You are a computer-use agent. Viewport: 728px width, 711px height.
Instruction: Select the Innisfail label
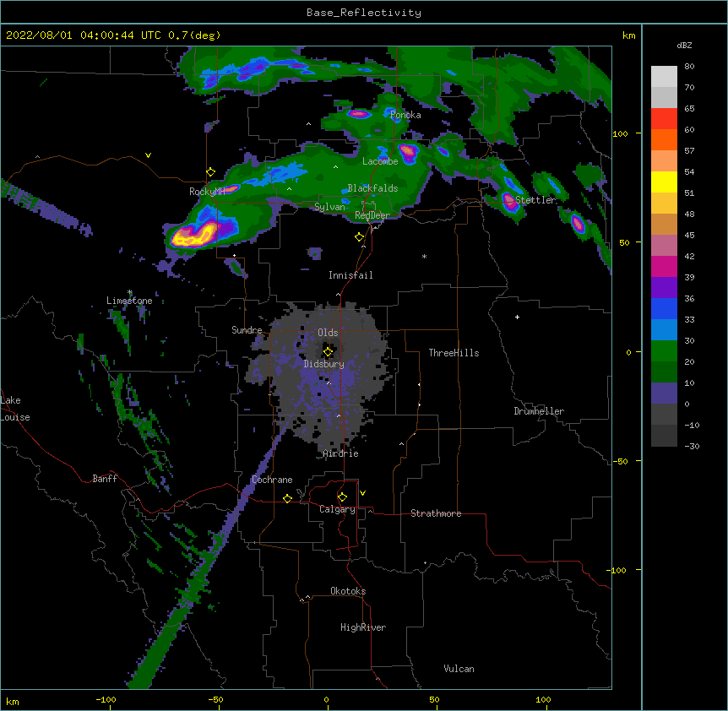click(x=350, y=275)
